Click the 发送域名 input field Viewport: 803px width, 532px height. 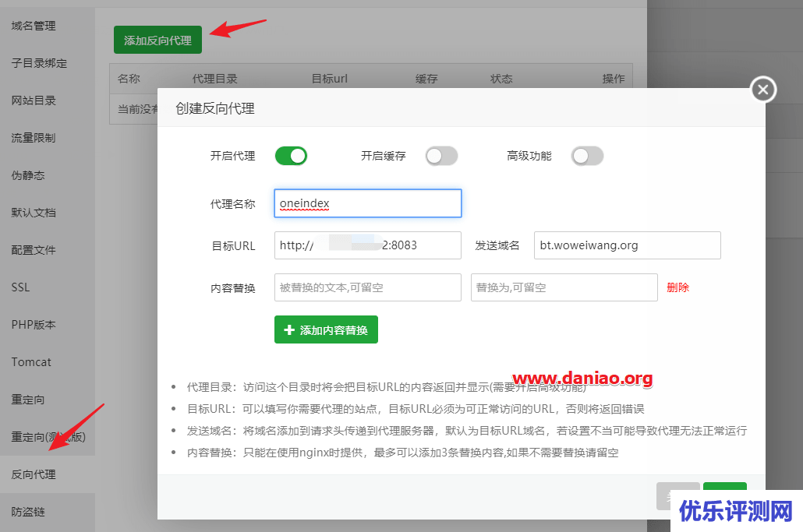coord(628,245)
